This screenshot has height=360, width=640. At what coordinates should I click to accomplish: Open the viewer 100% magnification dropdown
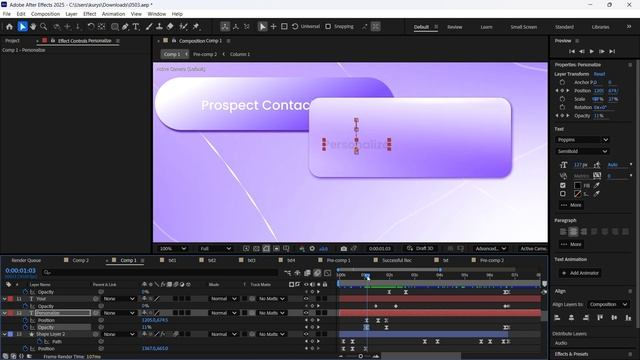[173, 249]
